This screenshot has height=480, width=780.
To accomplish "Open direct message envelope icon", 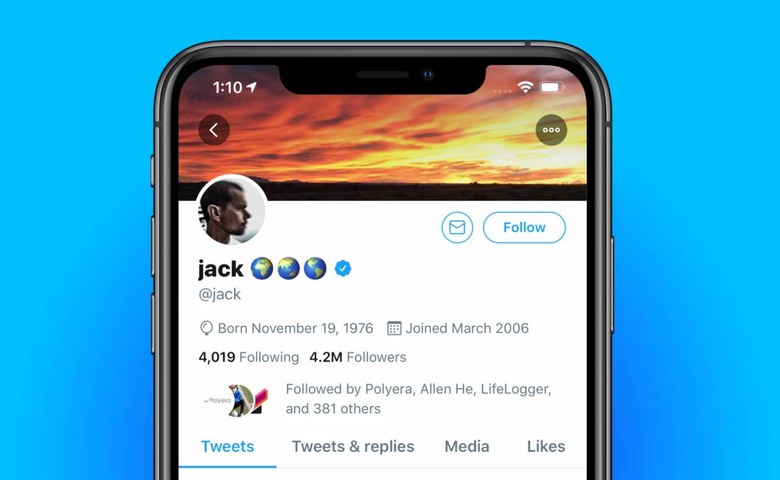I will (x=457, y=227).
